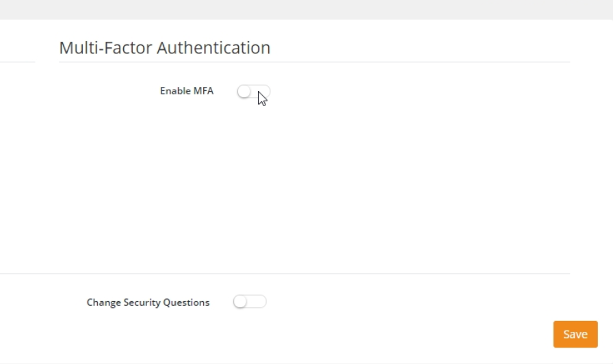Click the word Authentication in the heading
Viewport: 613px width, 364px height.
213,48
